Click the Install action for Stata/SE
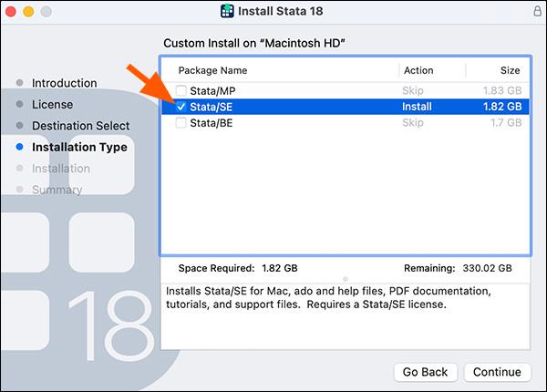This screenshot has height=392, width=547. (x=417, y=107)
